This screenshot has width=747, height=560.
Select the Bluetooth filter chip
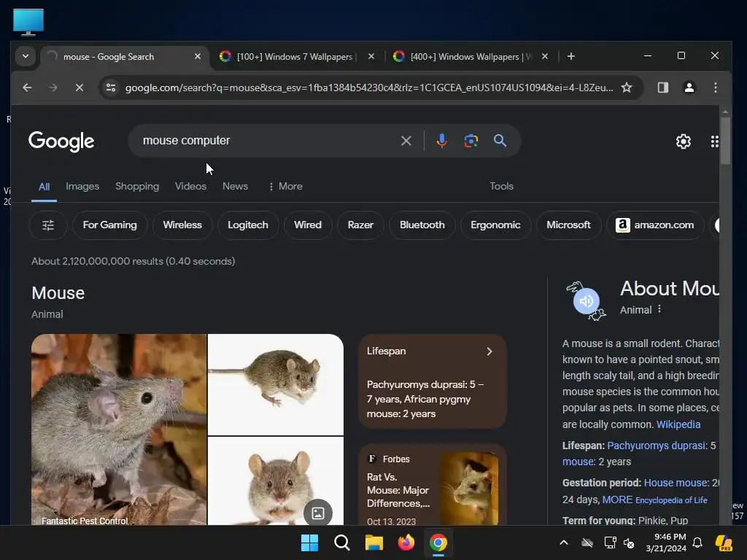(x=422, y=225)
